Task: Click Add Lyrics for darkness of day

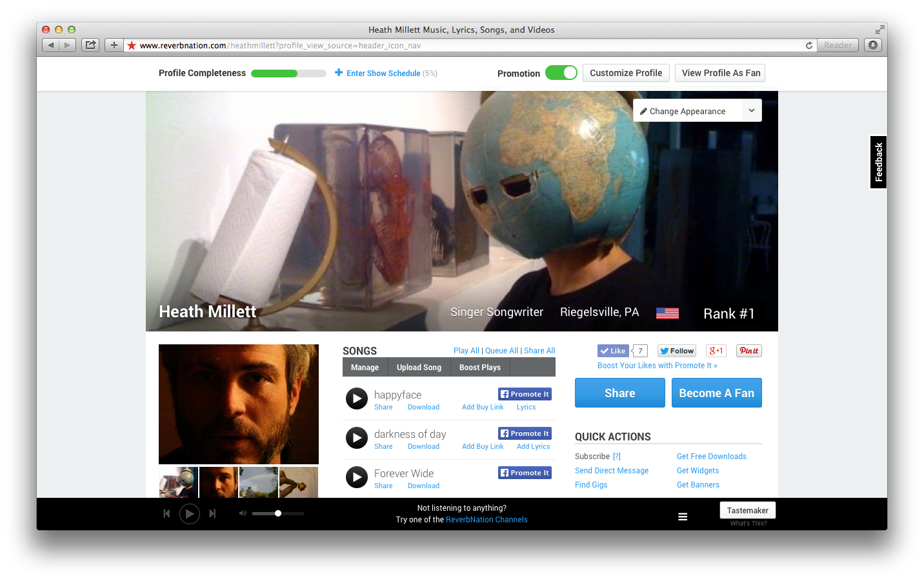Action: [534, 446]
